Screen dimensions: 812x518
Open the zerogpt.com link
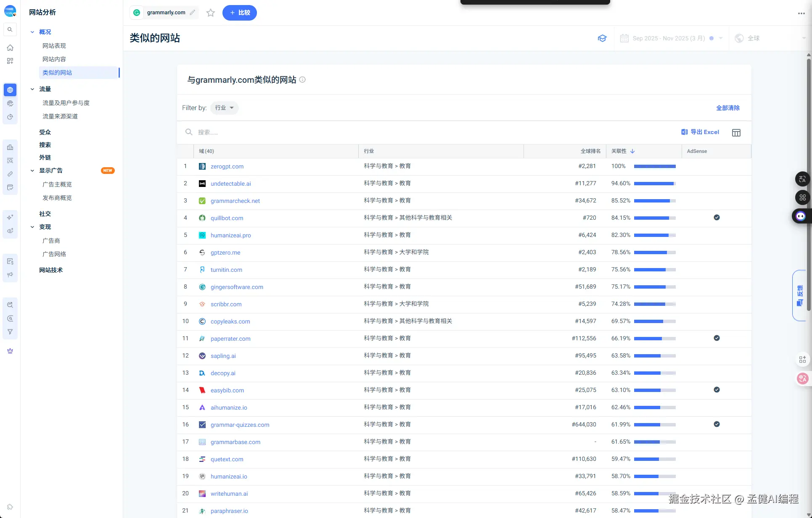[227, 166]
